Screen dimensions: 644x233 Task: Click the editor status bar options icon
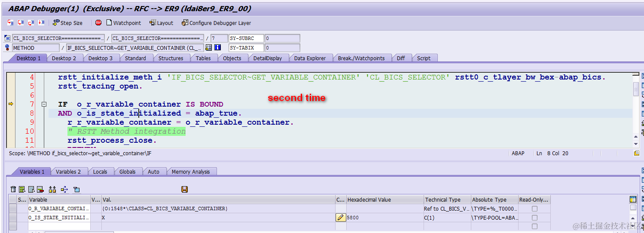637,153
